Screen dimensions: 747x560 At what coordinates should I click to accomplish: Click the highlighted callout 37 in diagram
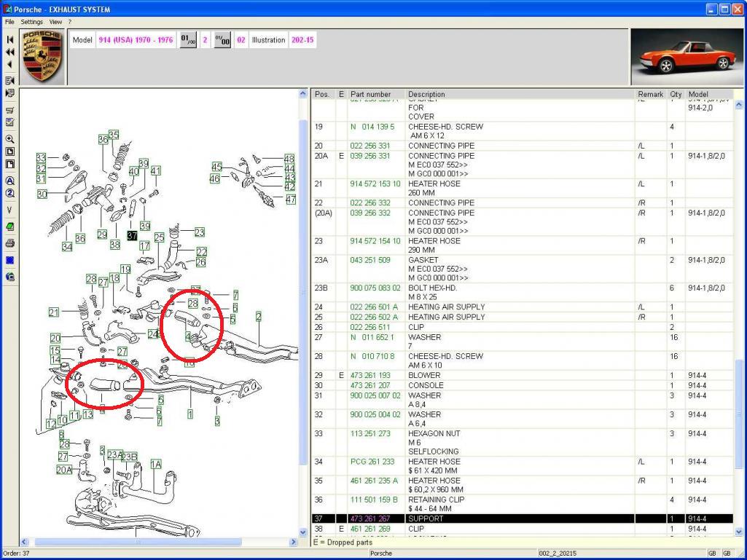click(133, 235)
